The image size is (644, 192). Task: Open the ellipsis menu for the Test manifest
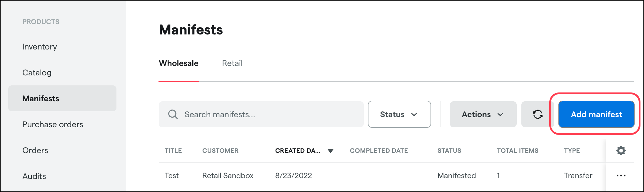[x=621, y=175]
